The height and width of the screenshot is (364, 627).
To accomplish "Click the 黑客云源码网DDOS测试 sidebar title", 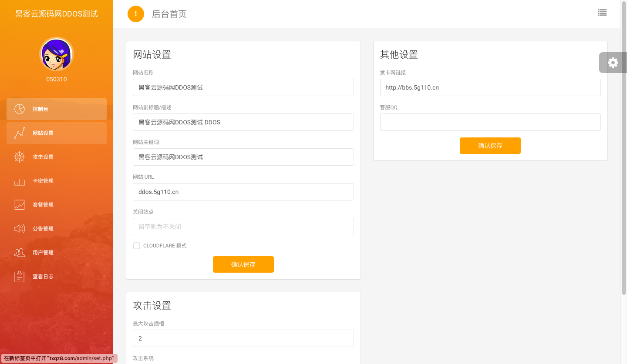I will [57, 14].
